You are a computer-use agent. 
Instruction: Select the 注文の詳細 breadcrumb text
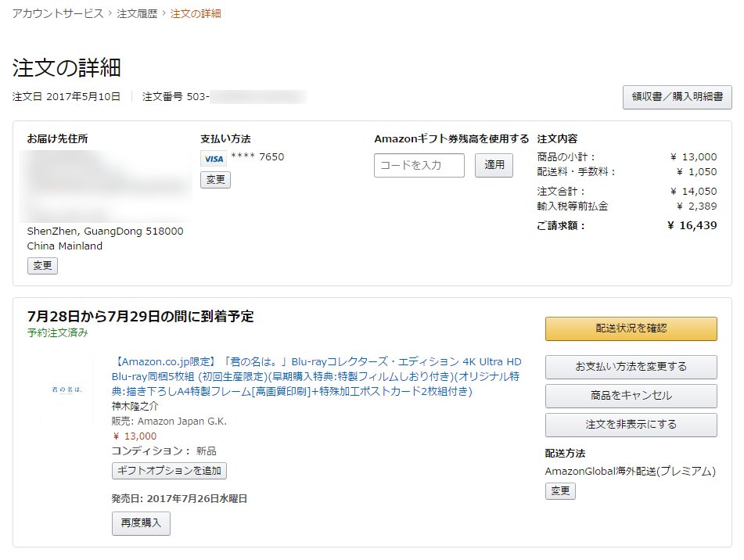[196, 13]
